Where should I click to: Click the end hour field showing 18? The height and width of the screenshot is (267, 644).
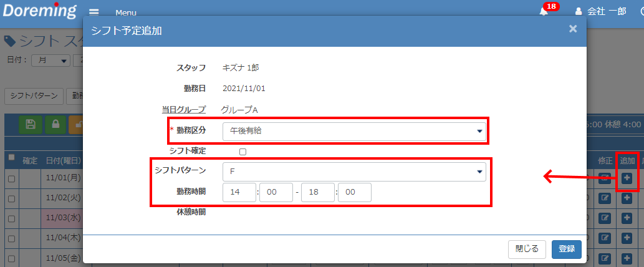pos(318,193)
